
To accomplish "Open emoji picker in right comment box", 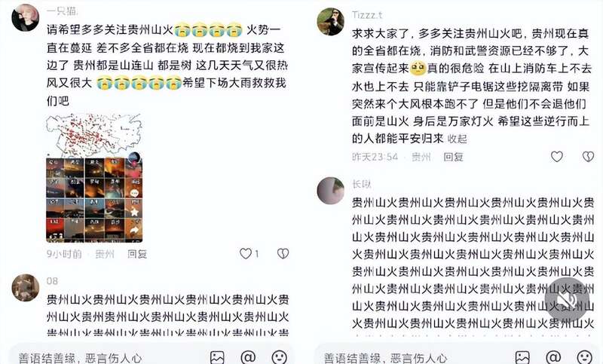I will 585,358.
